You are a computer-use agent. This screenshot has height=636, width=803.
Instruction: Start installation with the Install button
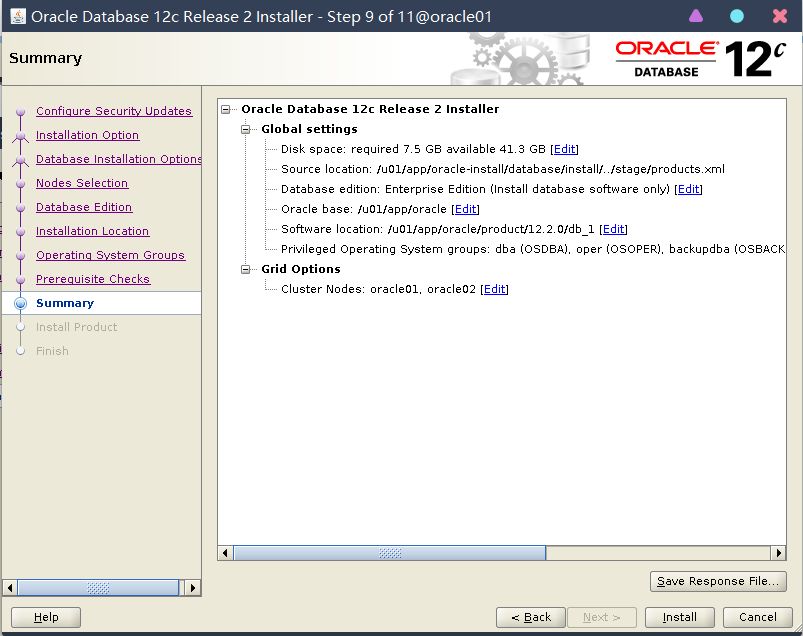(680, 617)
